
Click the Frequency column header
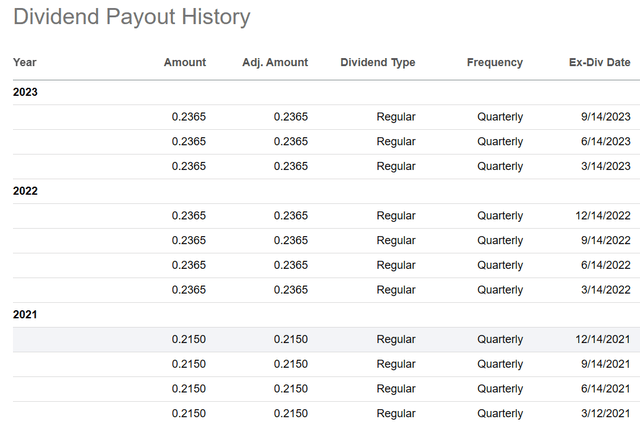(x=494, y=62)
